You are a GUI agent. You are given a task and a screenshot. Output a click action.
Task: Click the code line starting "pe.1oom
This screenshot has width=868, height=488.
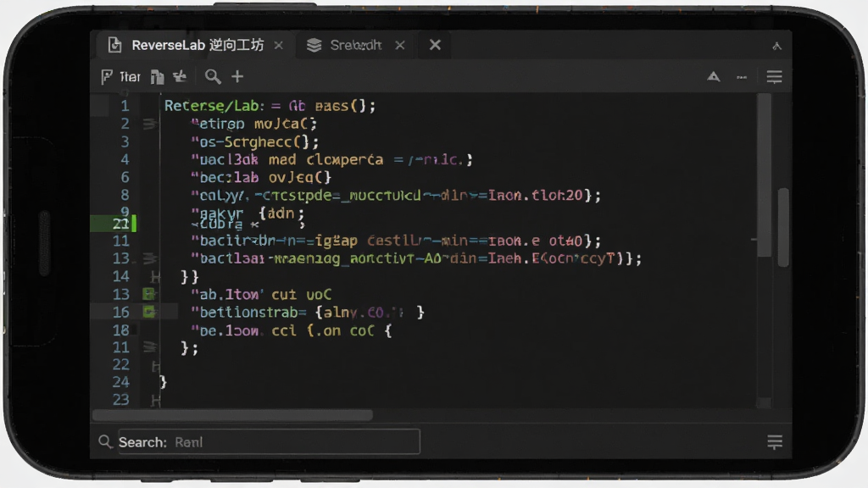click(x=292, y=331)
